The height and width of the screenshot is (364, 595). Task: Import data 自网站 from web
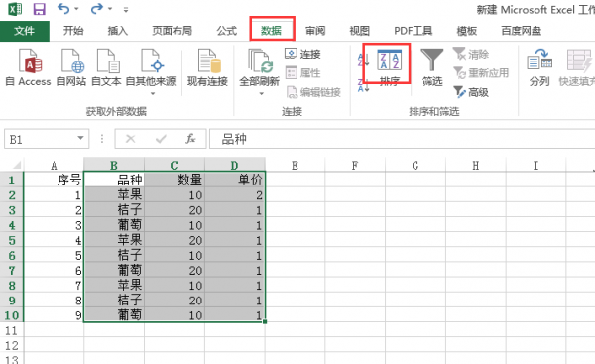71,67
